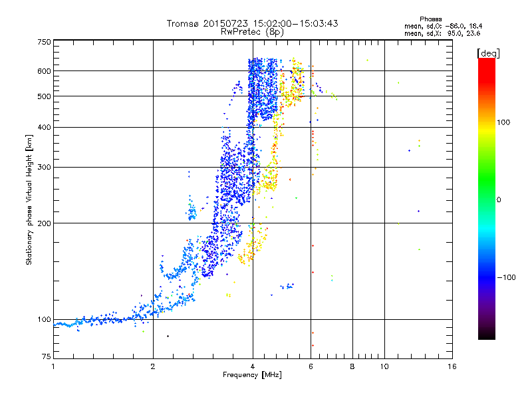Click x-axis tick label '10'
532x399 pixels.
(384, 366)
